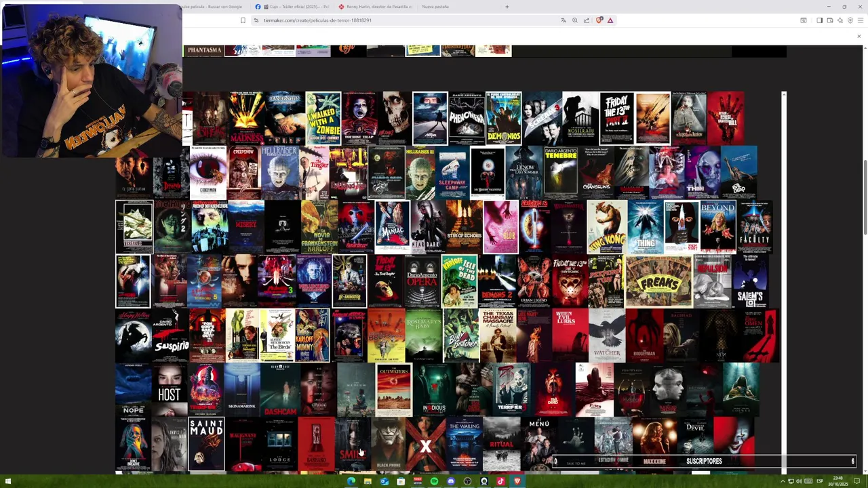Open Spotify from the taskbar
The height and width of the screenshot is (488, 868).
434,481
